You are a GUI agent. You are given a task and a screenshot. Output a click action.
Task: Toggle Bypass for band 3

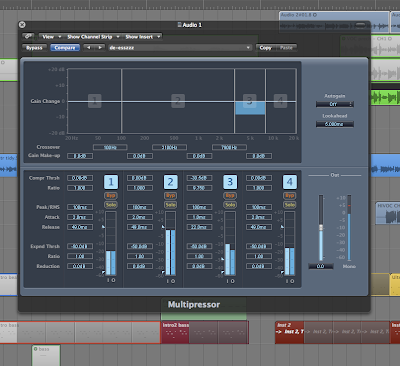click(x=230, y=196)
